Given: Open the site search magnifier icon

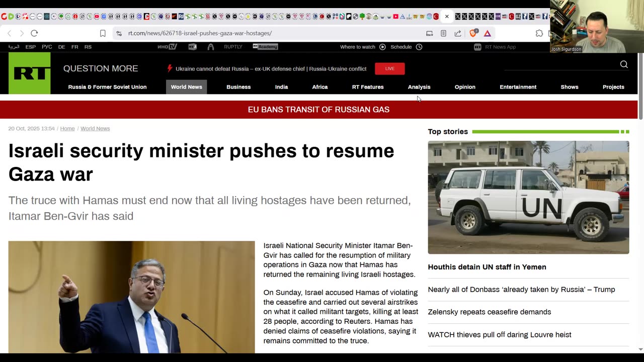Looking at the screenshot, I should pos(624,64).
